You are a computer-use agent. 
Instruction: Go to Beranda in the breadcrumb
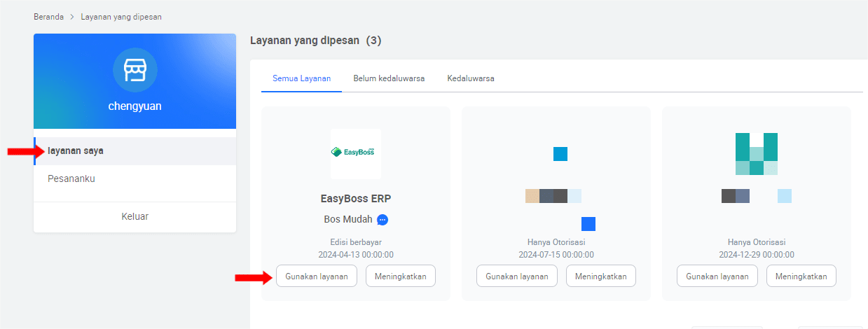(x=48, y=16)
